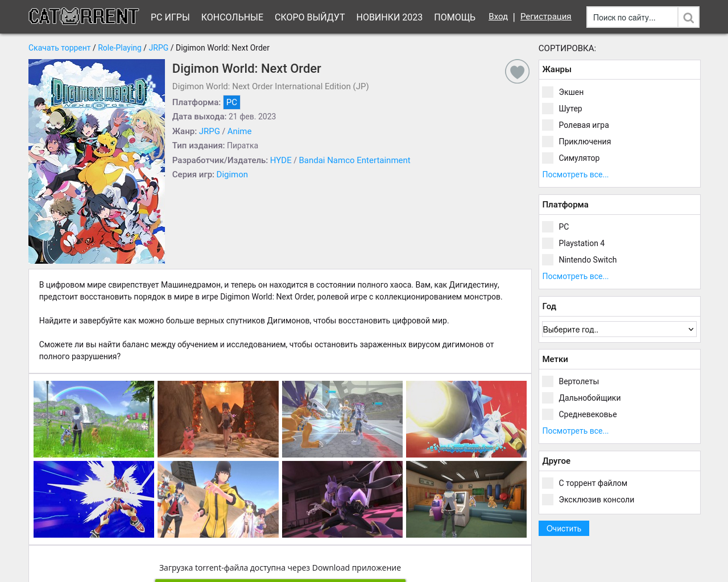The image size is (728, 582).
Task: Open HYDE developer link
Action: coord(281,160)
